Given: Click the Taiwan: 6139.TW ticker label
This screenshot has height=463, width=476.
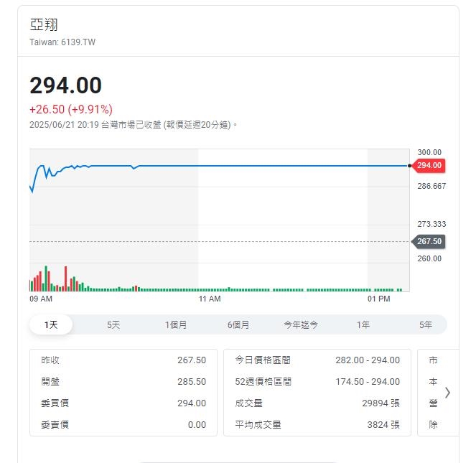Looking at the screenshot, I should coord(62,42).
